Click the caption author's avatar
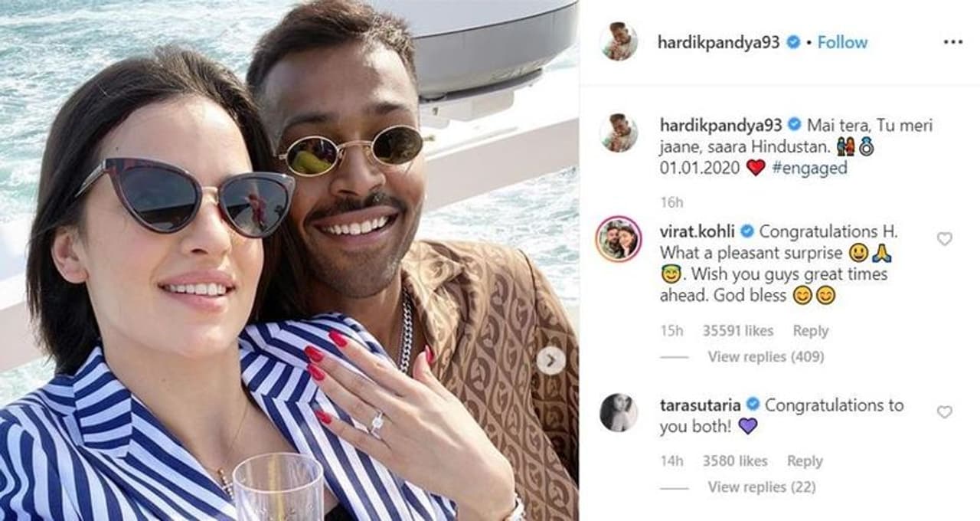The width and height of the screenshot is (980, 521). [619, 133]
